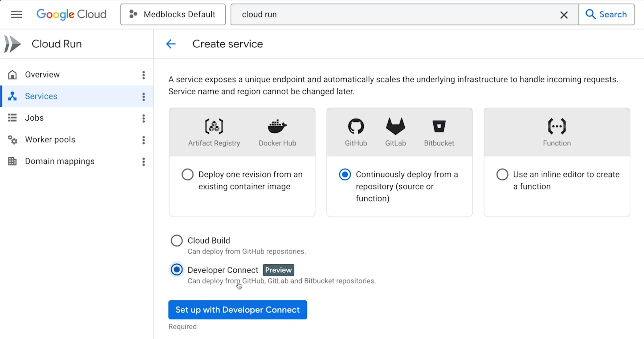The width and height of the screenshot is (644, 339).
Task: Click the GitLab label text
Action: point(395,143)
